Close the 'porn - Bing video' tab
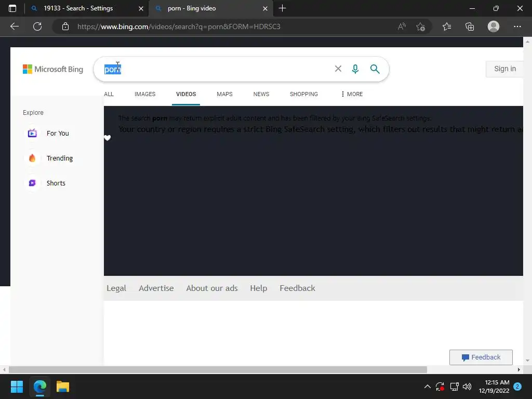 click(265, 8)
